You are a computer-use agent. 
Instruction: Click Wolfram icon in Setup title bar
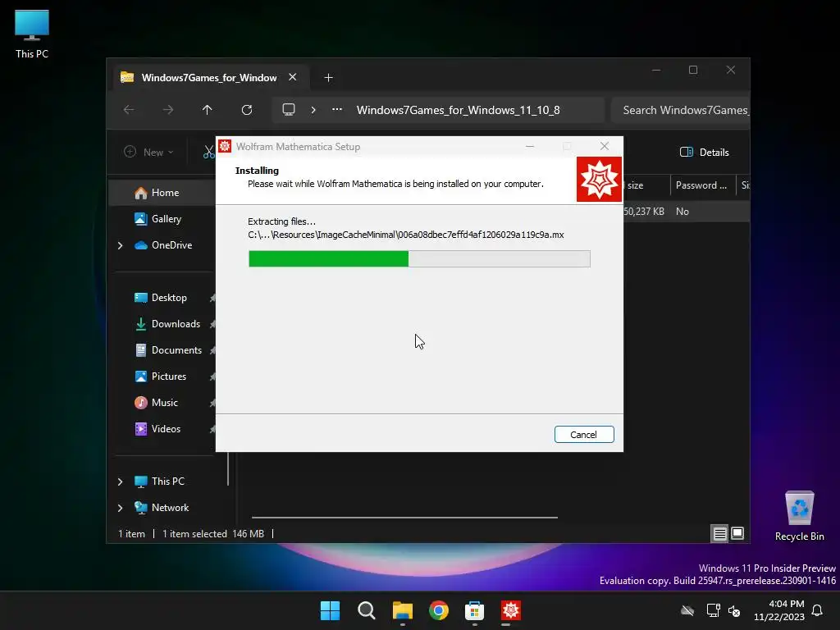click(225, 146)
